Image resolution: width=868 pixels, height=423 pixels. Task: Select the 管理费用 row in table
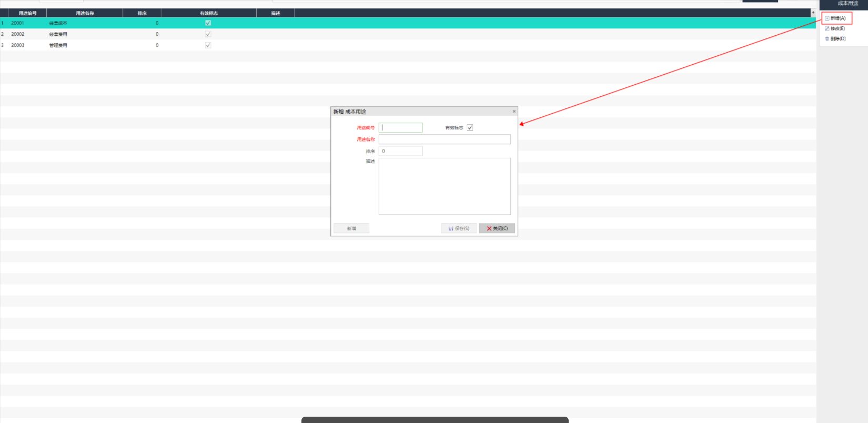(58, 45)
